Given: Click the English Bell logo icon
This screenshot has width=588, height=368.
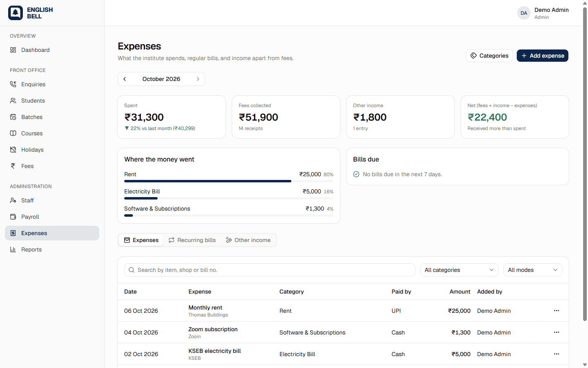Looking at the screenshot, I should pyautogui.click(x=16, y=13).
